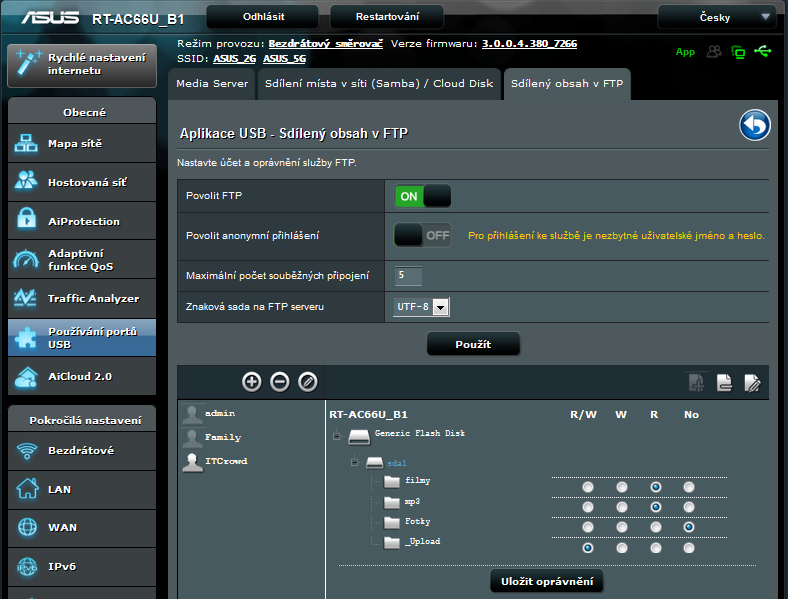This screenshot has height=599, width=788.
Task: Select No permission for filmy folder
Action: click(x=689, y=487)
